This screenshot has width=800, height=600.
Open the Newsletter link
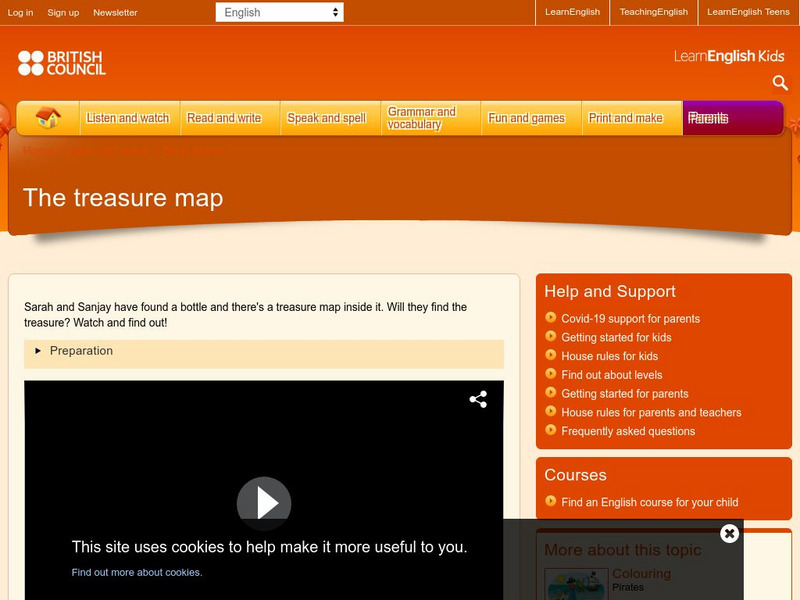[115, 13]
